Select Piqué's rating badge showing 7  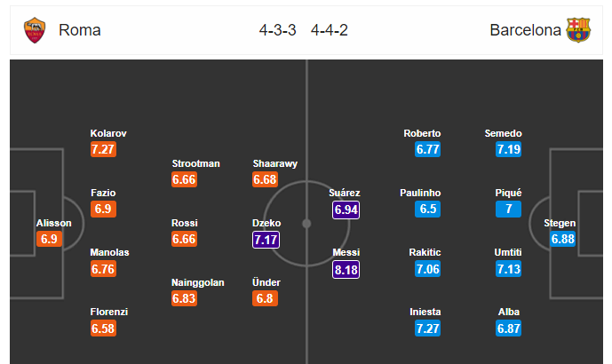click(x=509, y=210)
